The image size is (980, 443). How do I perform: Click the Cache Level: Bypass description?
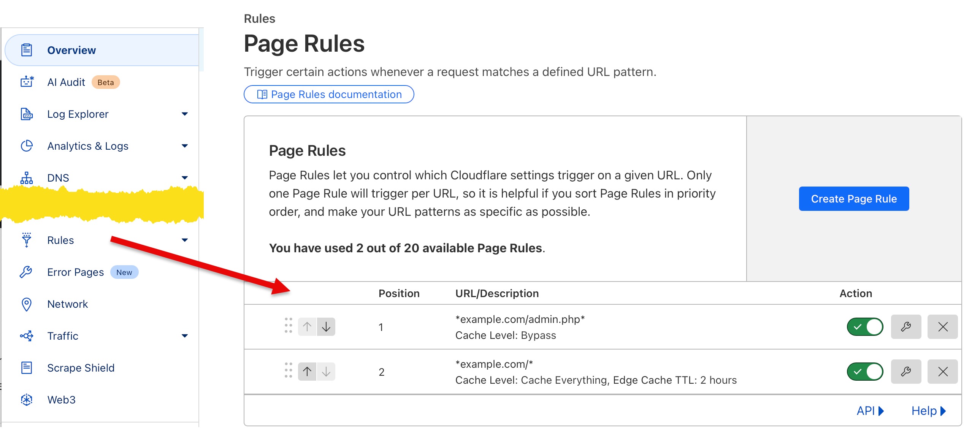506,335
